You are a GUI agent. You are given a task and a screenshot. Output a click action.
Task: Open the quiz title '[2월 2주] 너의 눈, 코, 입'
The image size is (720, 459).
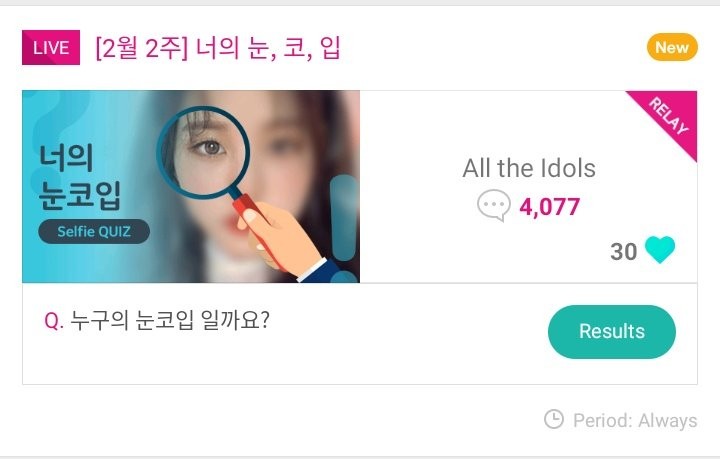point(217,48)
